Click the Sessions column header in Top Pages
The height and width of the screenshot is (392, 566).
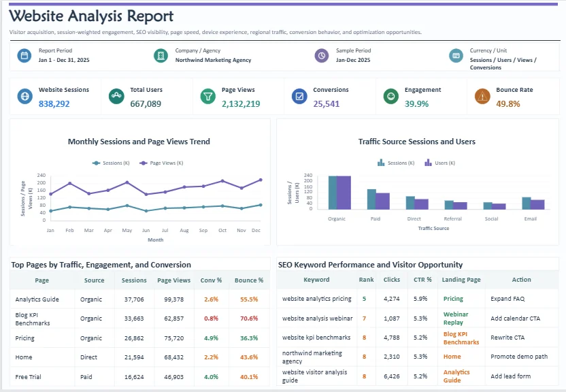134,280
